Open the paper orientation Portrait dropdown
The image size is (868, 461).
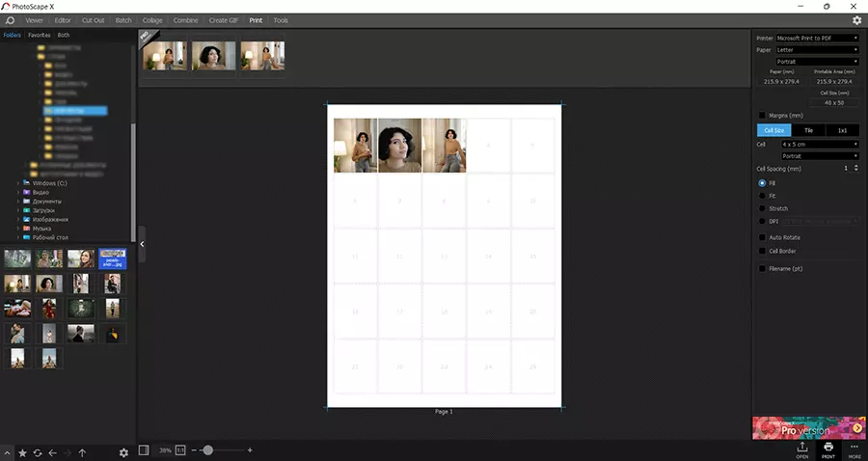point(817,62)
